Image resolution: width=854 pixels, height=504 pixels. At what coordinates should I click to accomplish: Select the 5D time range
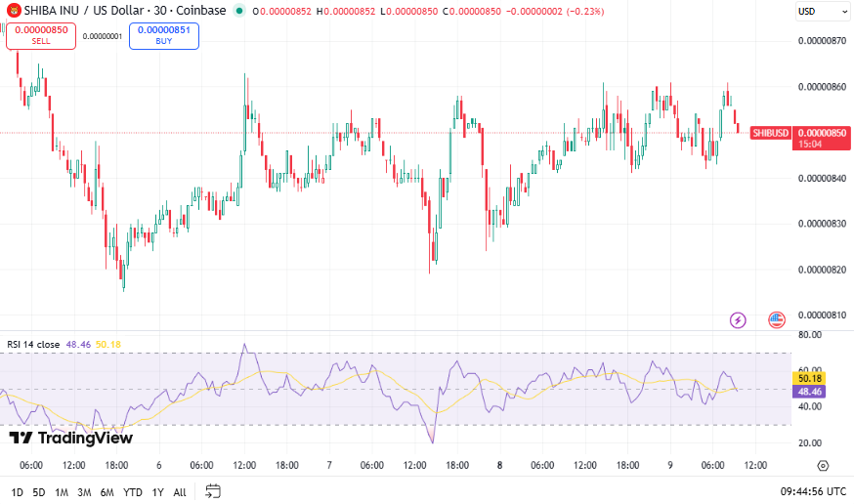click(39, 492)
